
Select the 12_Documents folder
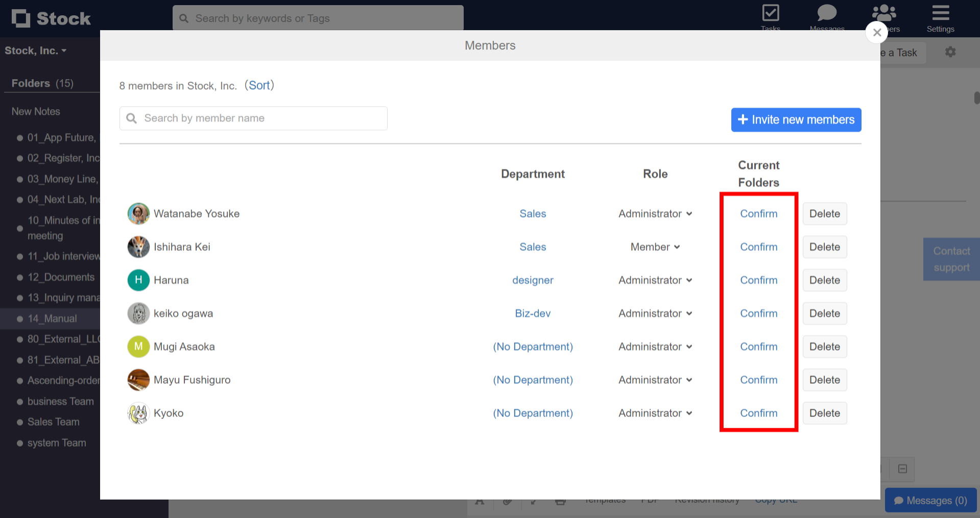click(61, 277)
